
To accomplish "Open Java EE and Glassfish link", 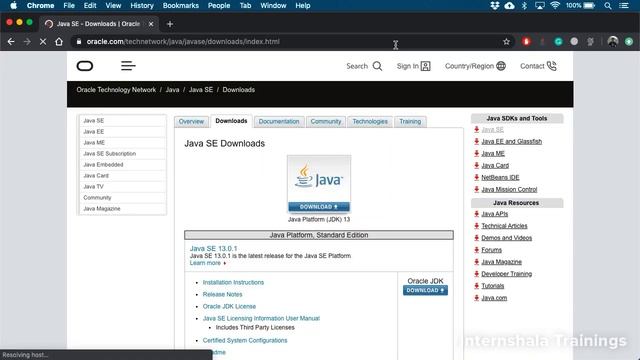I will [x=511, y=142].
